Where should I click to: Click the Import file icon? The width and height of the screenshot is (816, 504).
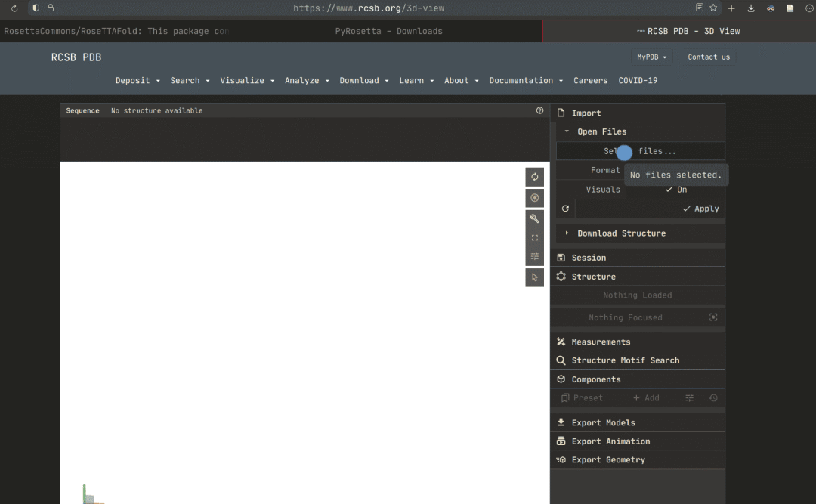561,113
